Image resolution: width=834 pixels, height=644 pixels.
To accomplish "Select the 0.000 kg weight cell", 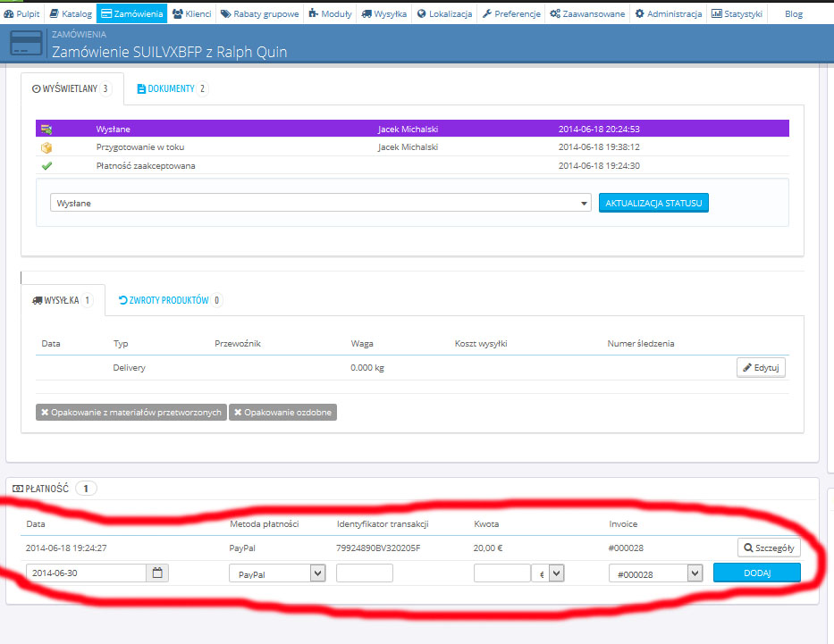I will coord(367,368).
